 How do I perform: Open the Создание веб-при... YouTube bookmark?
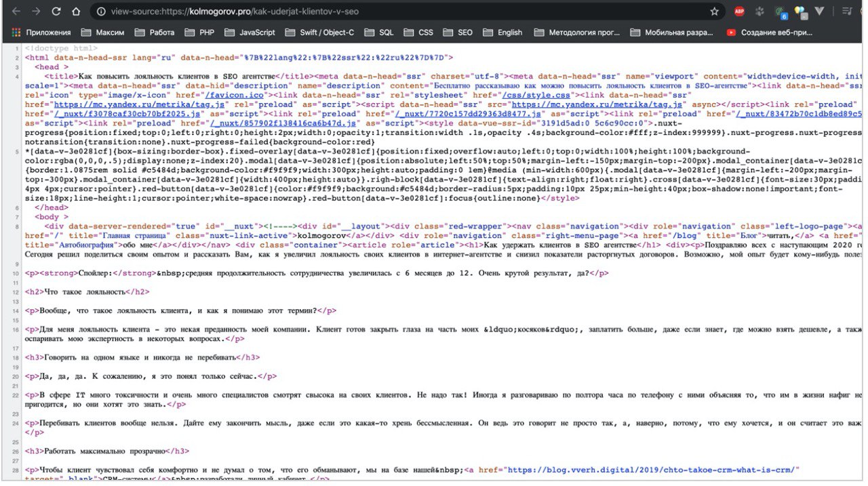769,32
